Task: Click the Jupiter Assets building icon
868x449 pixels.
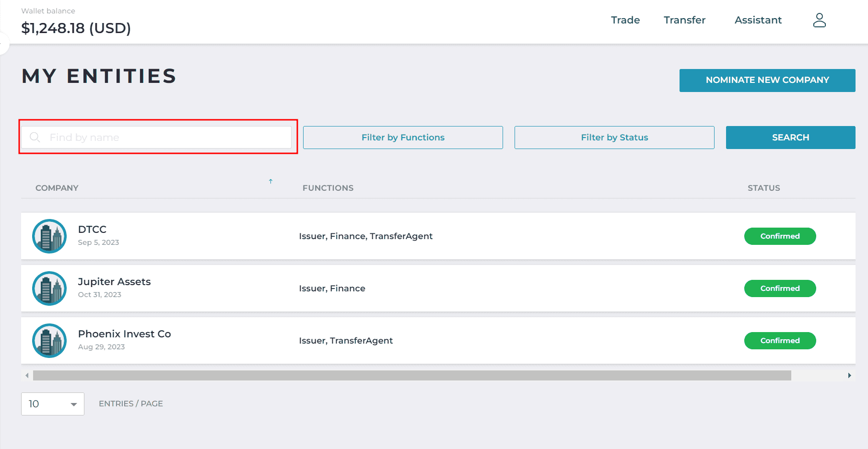Action: click(49, 288)
